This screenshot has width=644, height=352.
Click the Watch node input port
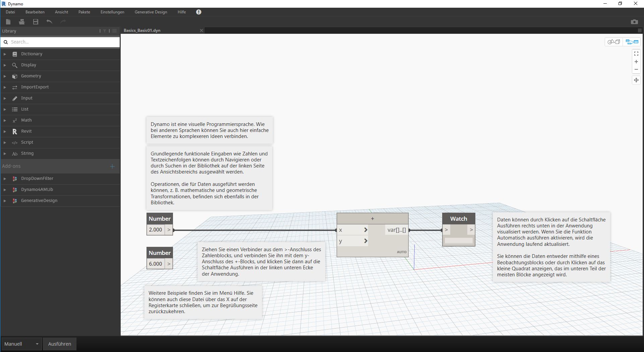[447, 230]
